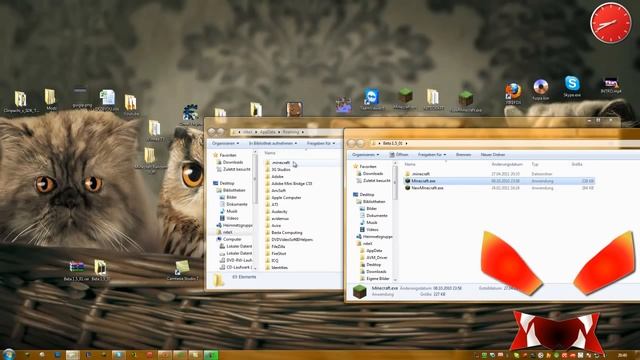This screenshot has width=640, height=360.
Task: Select Adobe Mini Bridge CS5 folder
Action: (291, 184)
